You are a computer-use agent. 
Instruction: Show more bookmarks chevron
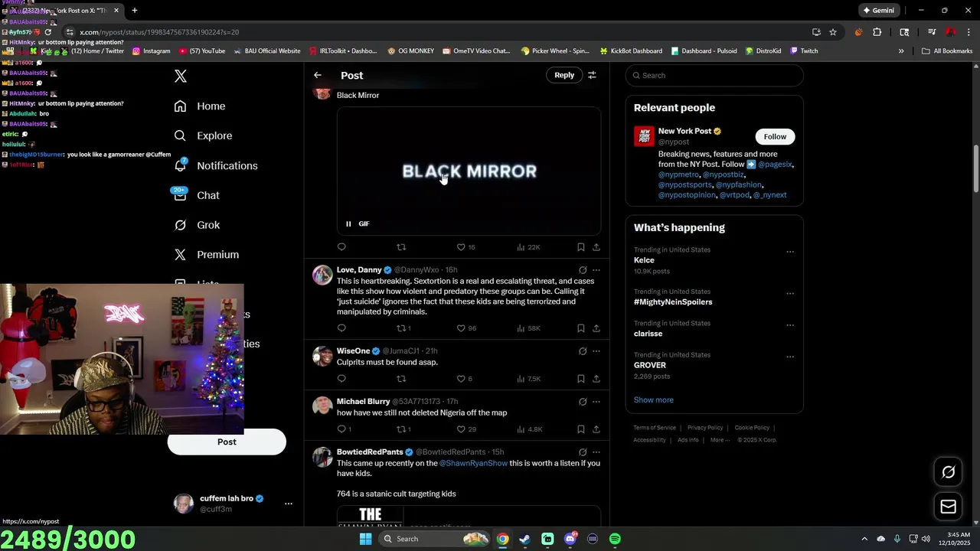coord(901,51)
